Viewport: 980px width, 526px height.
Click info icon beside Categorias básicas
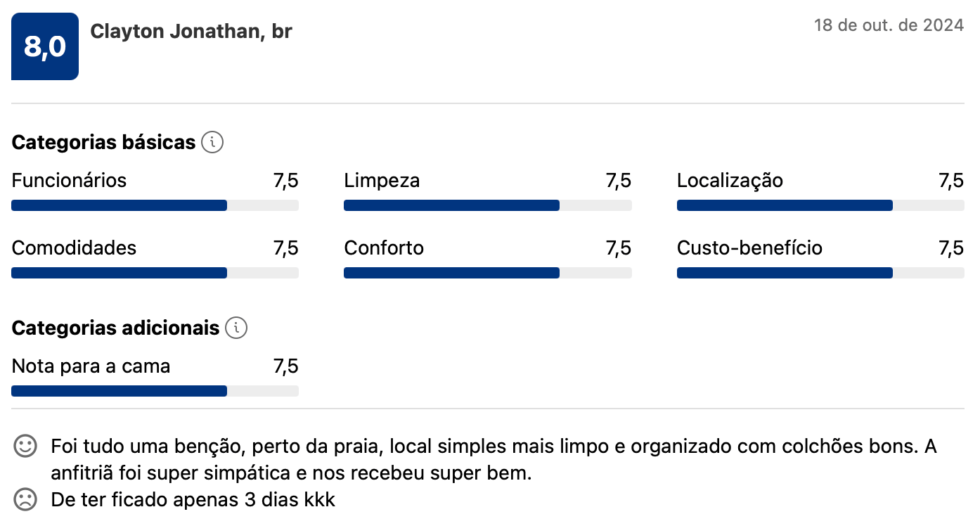click(x=212, y=143)
